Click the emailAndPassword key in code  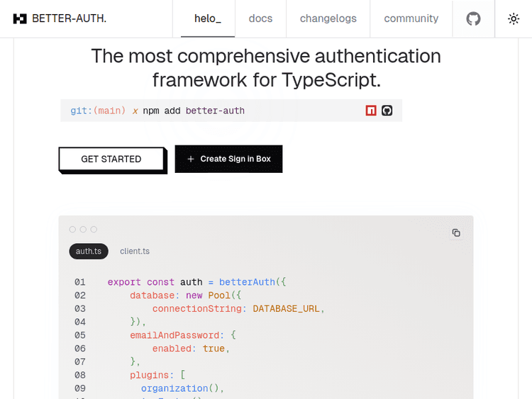(x=174, y=335)
